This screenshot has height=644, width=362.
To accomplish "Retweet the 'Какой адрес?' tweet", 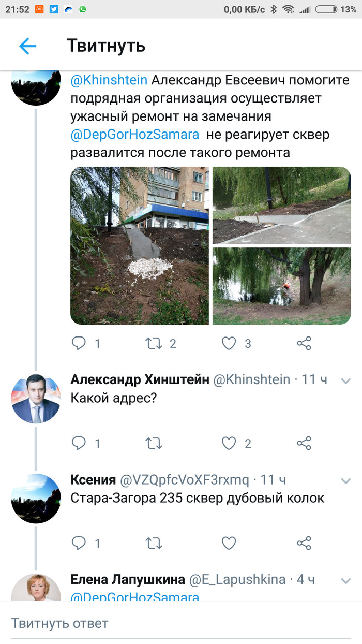I will click(x=154, y=443).
